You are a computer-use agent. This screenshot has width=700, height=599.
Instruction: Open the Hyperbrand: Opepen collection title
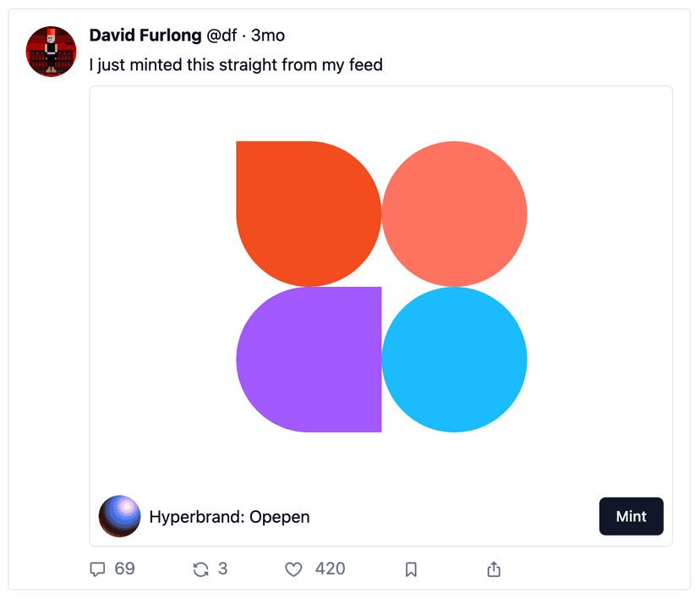pyautogui.click(x=229, y=517)
